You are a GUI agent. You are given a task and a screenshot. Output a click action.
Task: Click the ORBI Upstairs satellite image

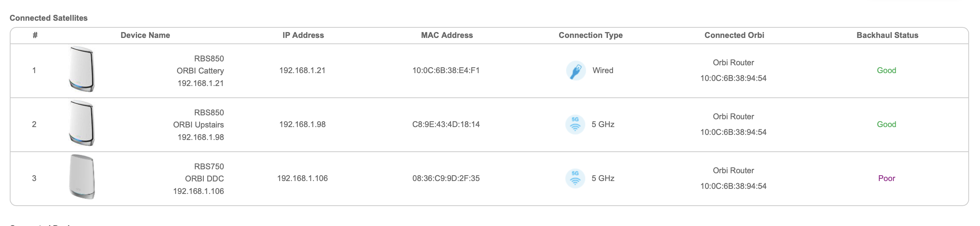point(82,124)
